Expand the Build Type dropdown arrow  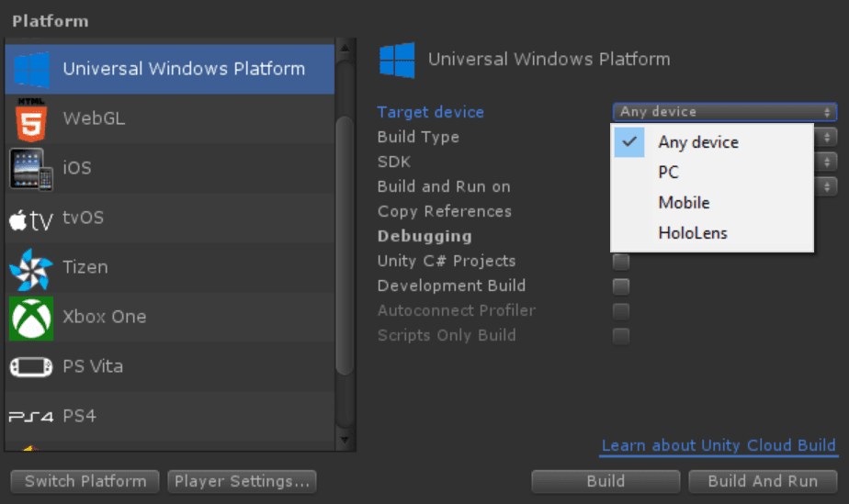(826, 138)
